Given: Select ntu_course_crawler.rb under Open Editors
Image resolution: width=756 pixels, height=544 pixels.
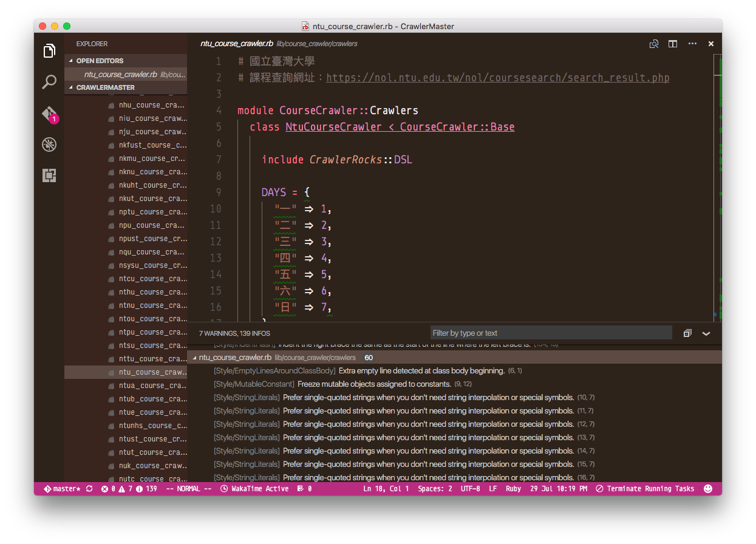Looking at the screenshot, I should click(x=126, y=75).
